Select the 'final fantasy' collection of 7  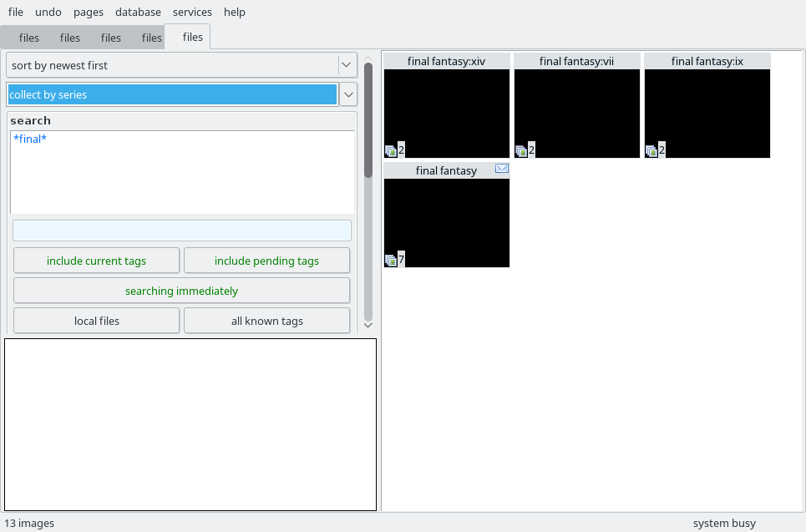point(447,215)
